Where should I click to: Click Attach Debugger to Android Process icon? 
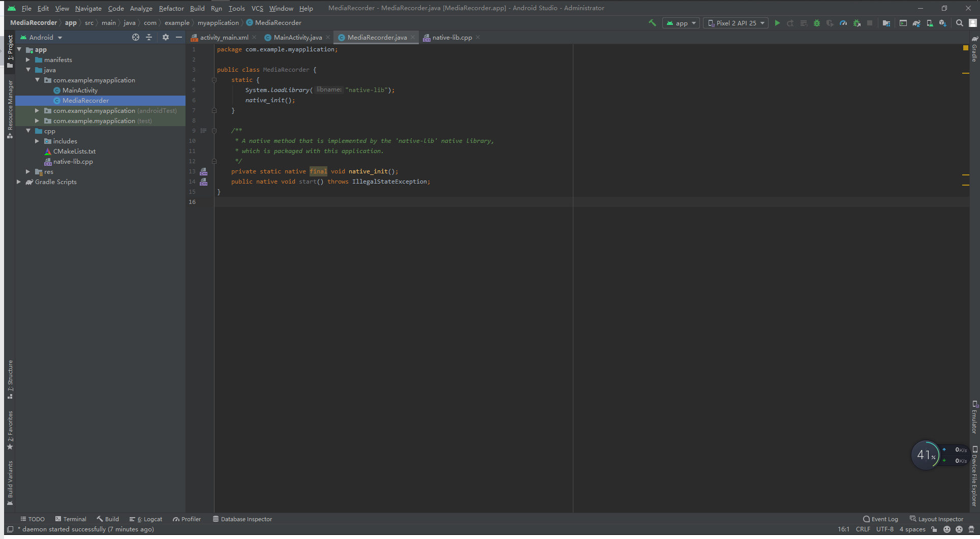tap(857, 23)
